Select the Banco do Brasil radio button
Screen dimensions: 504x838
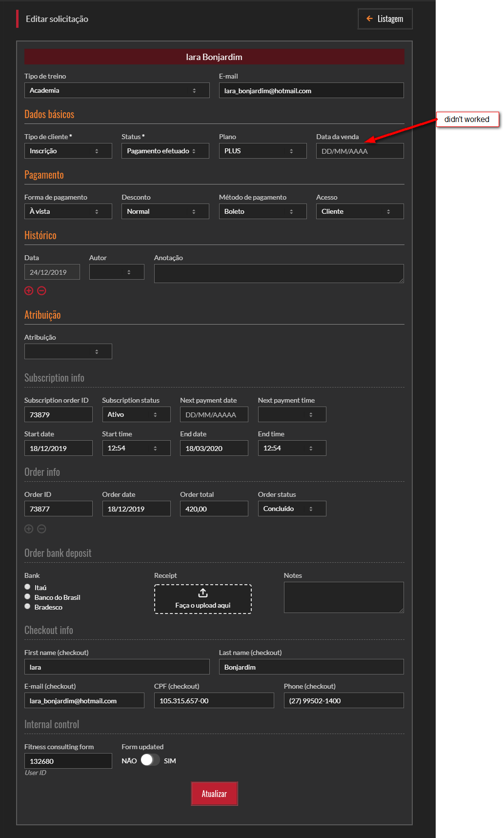coord(28,597)
